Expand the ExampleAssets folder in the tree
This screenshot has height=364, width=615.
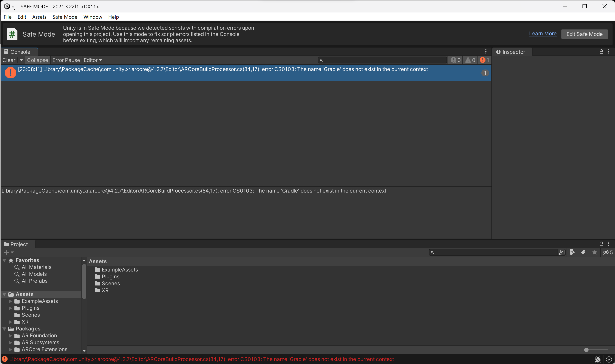[11, 301]
